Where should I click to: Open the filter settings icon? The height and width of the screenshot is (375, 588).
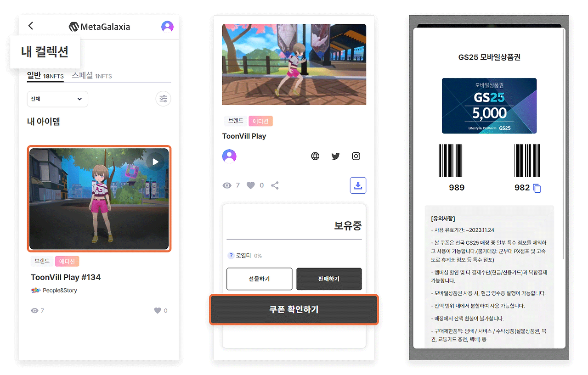click(163, 99)
